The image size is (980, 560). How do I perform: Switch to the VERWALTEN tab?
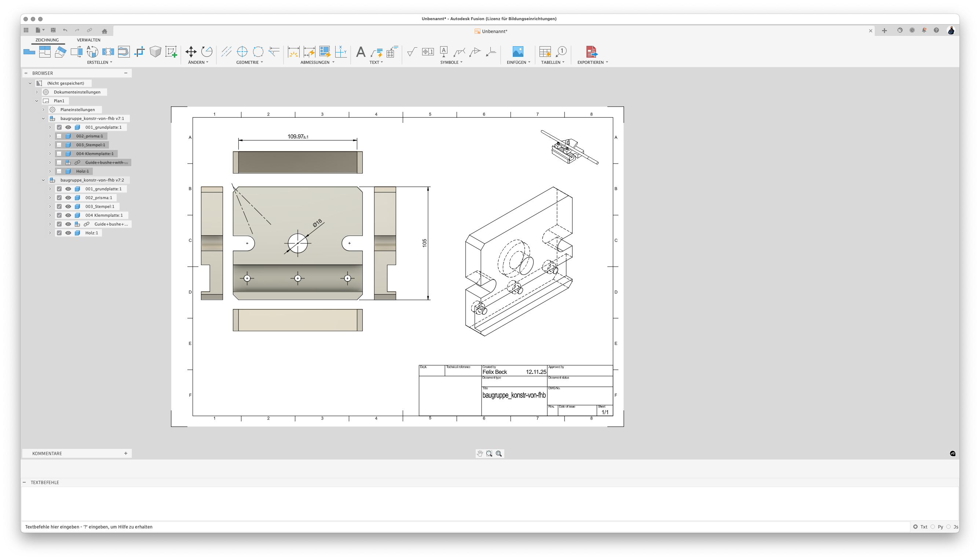[88, 40]
